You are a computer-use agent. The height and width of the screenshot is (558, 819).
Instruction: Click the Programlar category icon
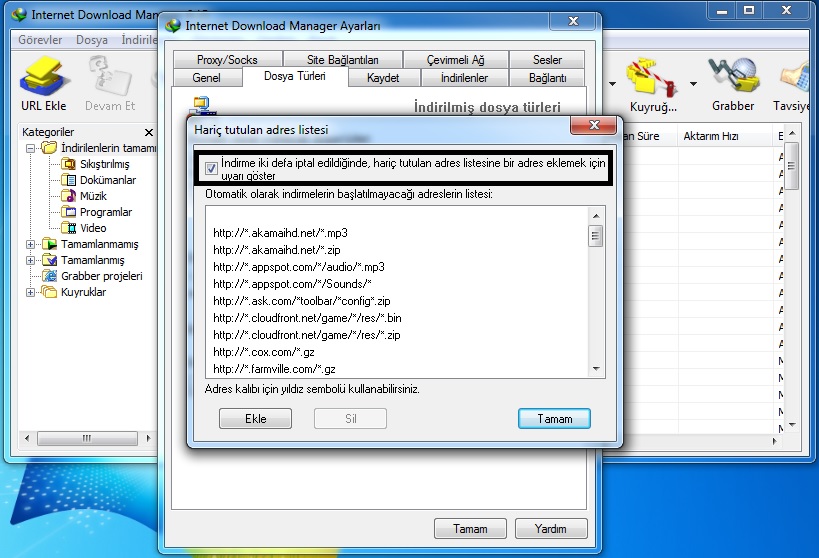coord(69,212)
